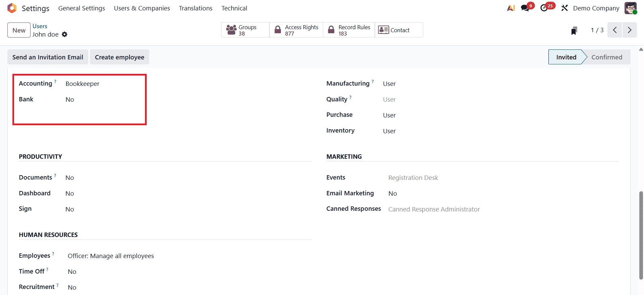
Task: Open the developer tools icon
Action: (564, 8)
